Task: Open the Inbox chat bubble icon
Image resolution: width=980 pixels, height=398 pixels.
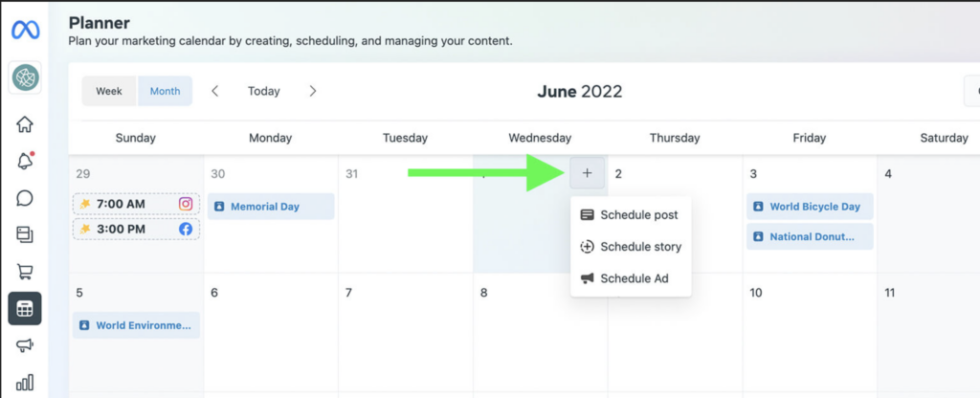Action: coord(25,198)
